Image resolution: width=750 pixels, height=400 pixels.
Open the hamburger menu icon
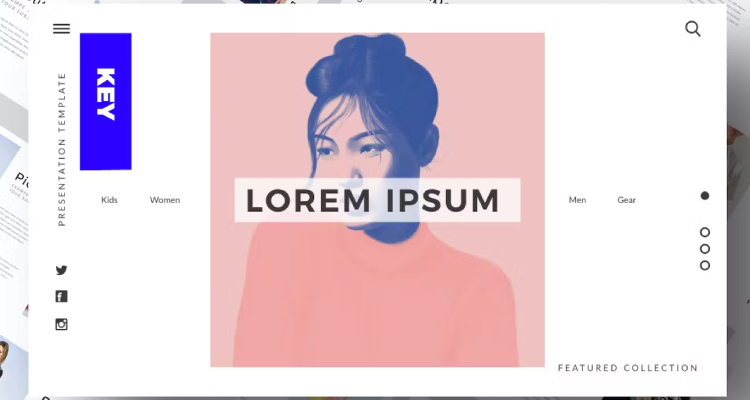click(x=61, y=29)
